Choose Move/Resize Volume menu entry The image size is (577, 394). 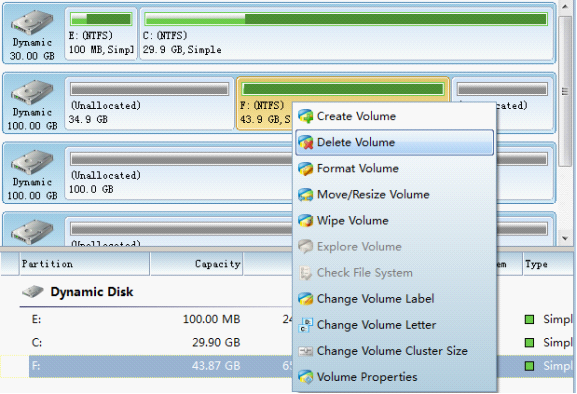[x=394, y=195]
